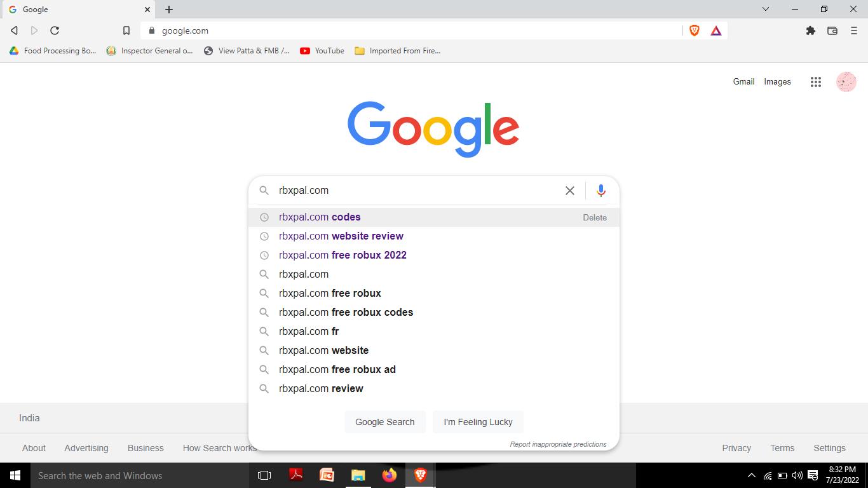Clear the search box with X icon

tap(570, 191)
